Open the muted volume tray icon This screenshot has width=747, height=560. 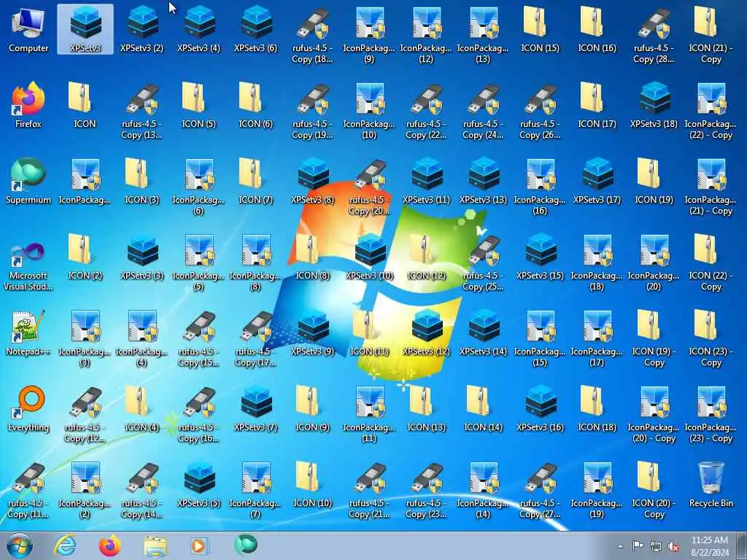coord(673,546)
